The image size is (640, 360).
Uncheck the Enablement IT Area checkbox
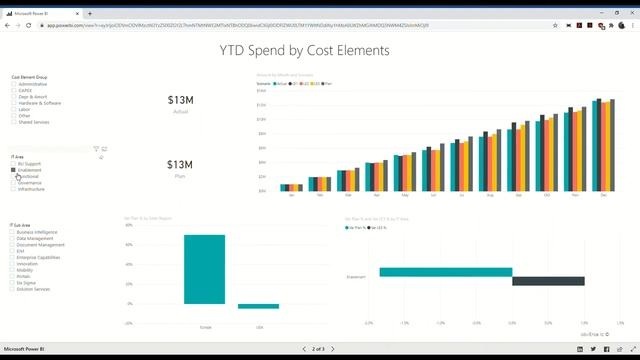pyautogui.click(x=13, y=170)
